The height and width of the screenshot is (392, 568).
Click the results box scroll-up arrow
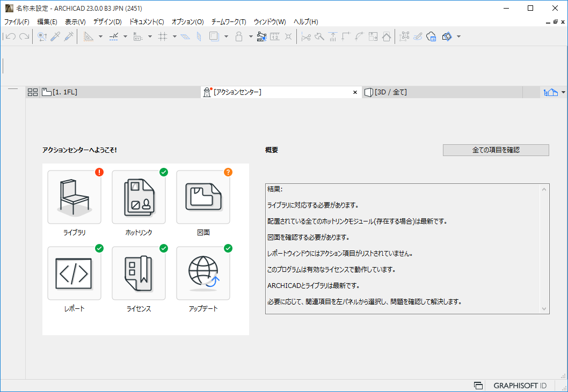pos(544,189)
